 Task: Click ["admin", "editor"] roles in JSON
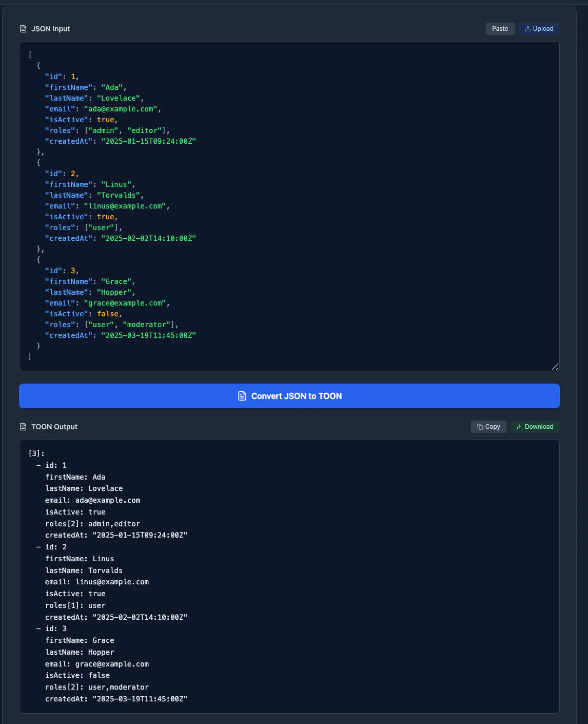coord(125,130)
